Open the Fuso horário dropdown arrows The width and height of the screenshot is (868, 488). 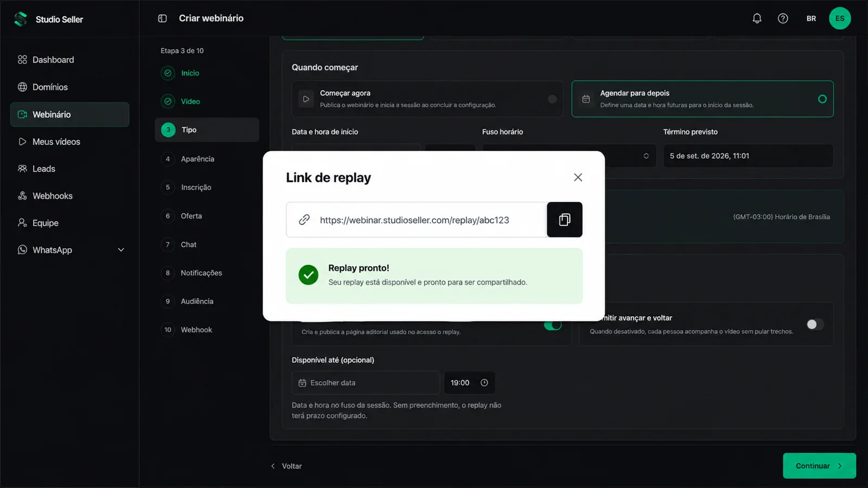click(646, 156)
